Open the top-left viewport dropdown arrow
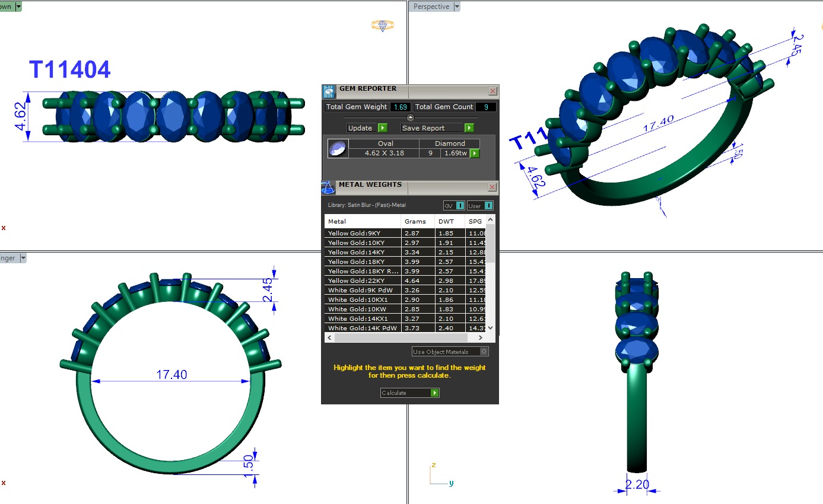Screen dimensions: 823x504 click(x=18, y=7)
